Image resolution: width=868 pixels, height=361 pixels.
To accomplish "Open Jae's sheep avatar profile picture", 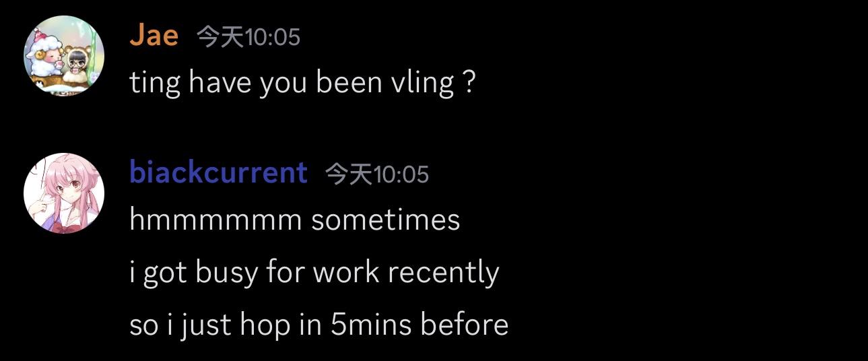I will pos(64,56).
